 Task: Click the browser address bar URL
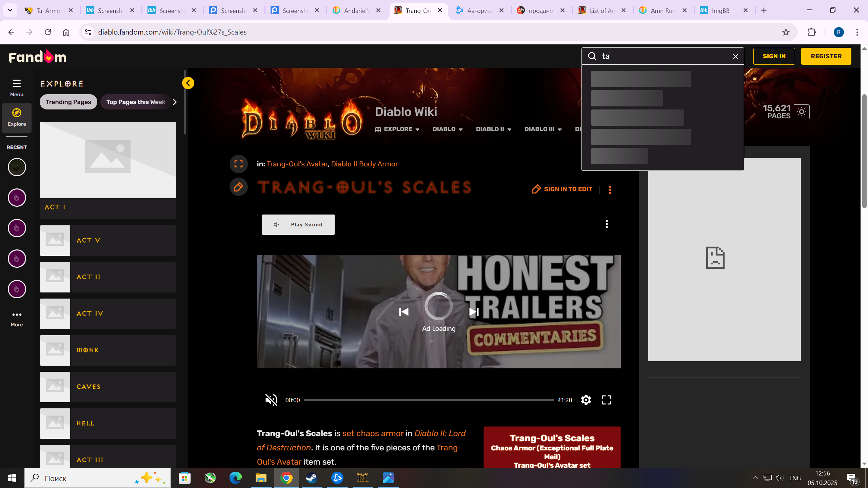point(172,32)
